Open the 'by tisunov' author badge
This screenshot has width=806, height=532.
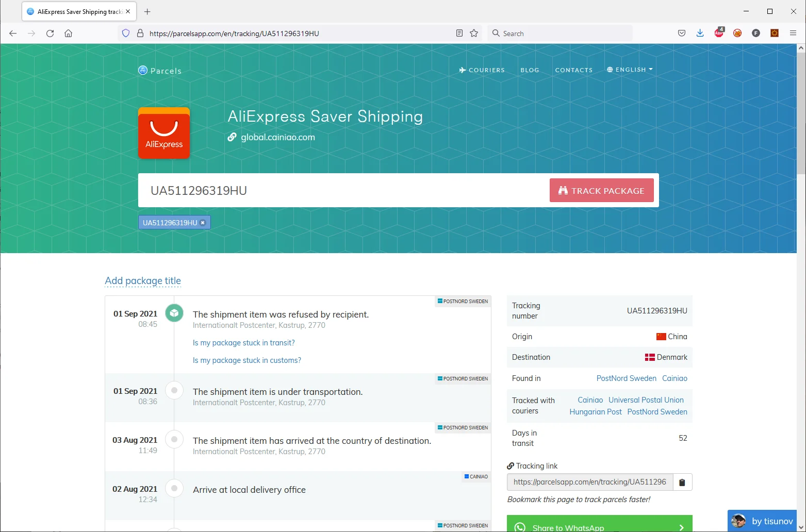(x=762, y=521)
